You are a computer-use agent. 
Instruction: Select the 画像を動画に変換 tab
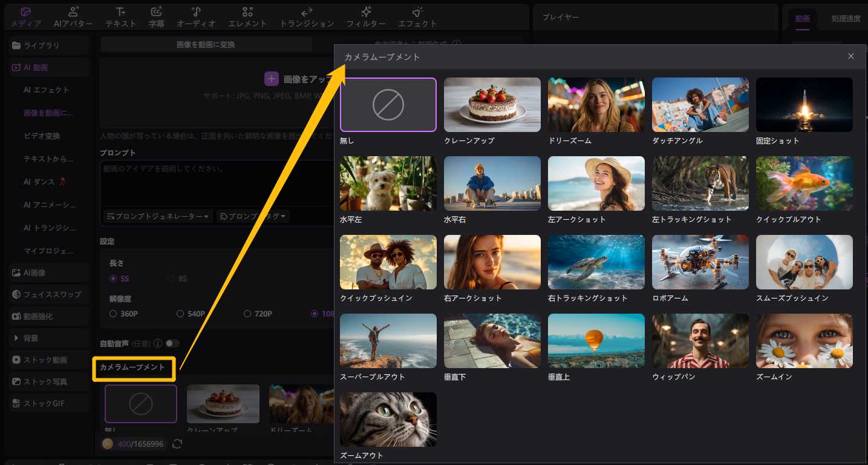206,44
